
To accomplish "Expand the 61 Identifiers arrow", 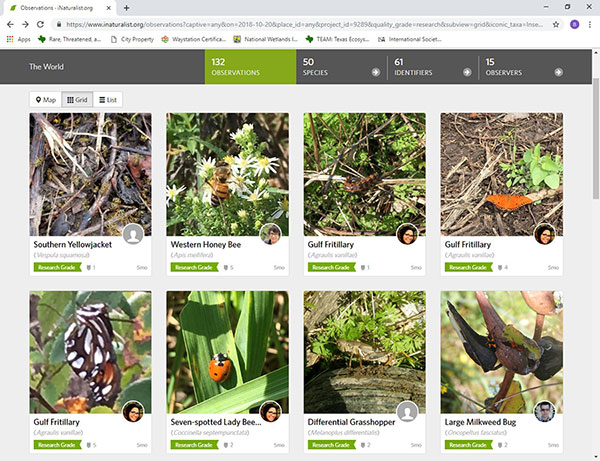I will [466, 72].
